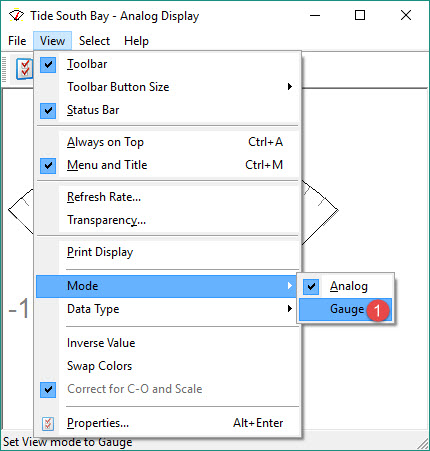Screen dimensions: 430x451
Task: Close the Analog Display window
Action: tap(406, 15)
